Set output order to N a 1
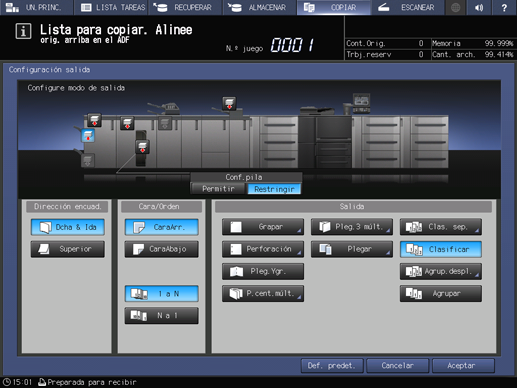Viewport: 517px width, 388px height. (162, 316)
